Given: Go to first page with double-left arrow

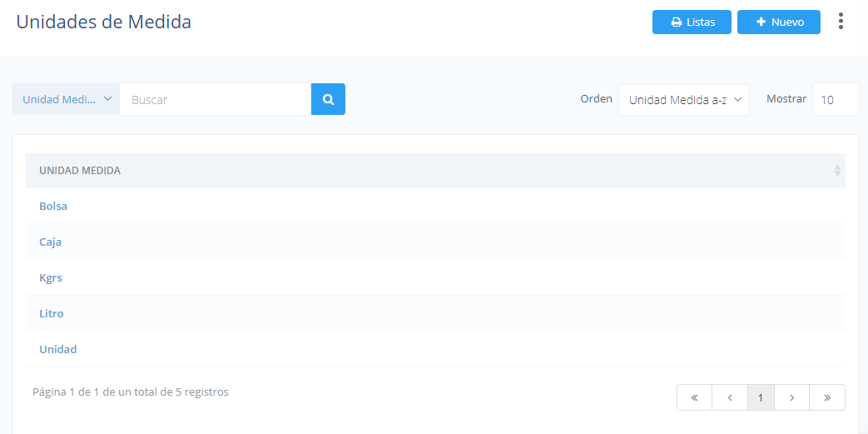Looking at the screenshot, I should point(694,397).
